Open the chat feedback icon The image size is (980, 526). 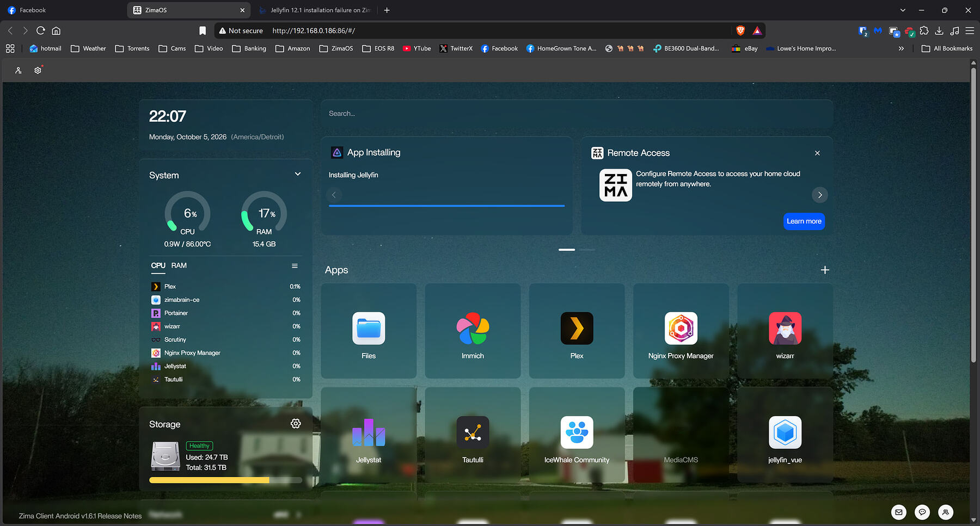pyautogui.click(x=922, y=512)
